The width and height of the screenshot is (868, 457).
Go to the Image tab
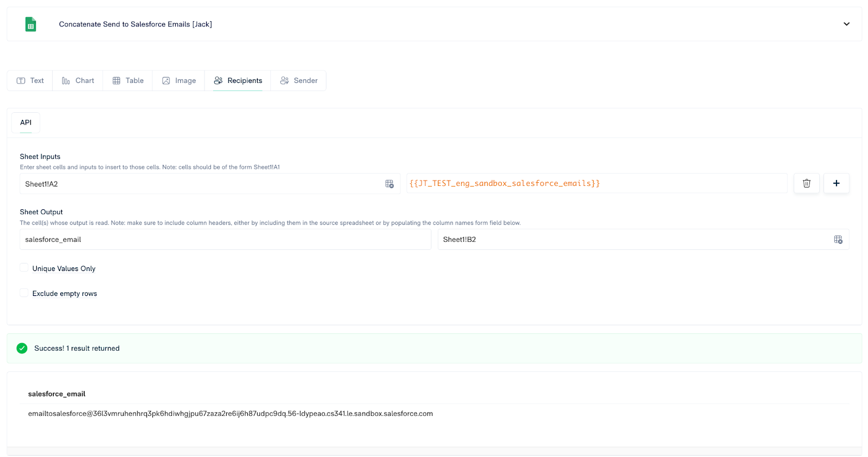178,81
